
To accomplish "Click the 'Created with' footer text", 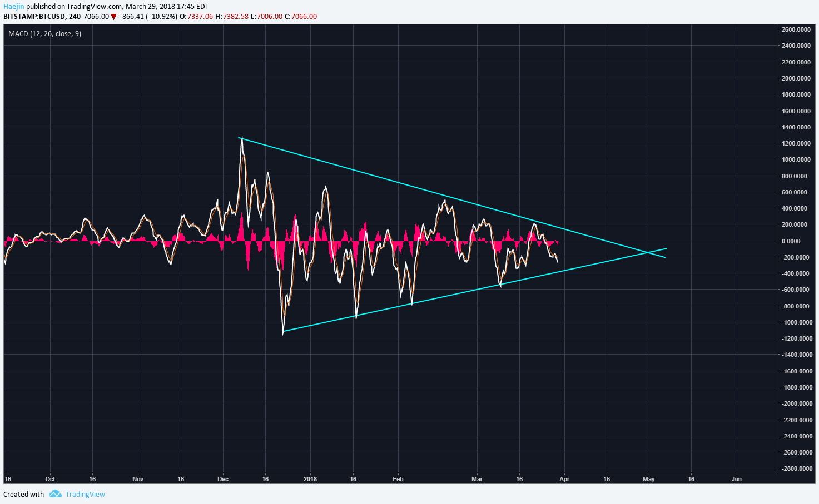I will pyautogui.click(x=23, y=494).
